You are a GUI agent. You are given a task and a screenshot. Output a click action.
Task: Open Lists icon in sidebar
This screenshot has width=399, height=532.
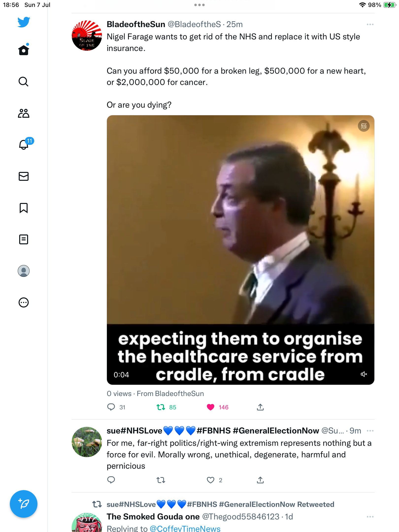[24, 239]
